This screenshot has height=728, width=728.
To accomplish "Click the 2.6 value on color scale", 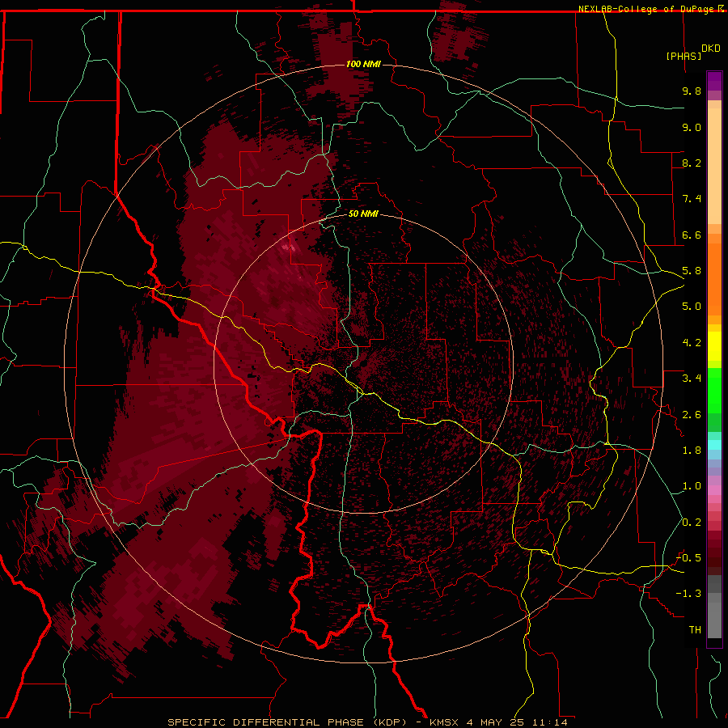I will click(x=692, y=415).
